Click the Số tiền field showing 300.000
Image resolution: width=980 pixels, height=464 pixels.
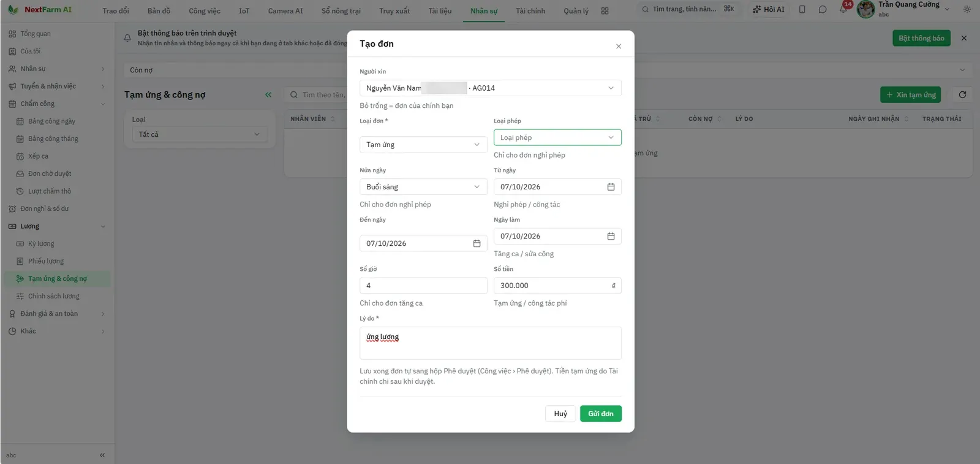click(557, 286)
